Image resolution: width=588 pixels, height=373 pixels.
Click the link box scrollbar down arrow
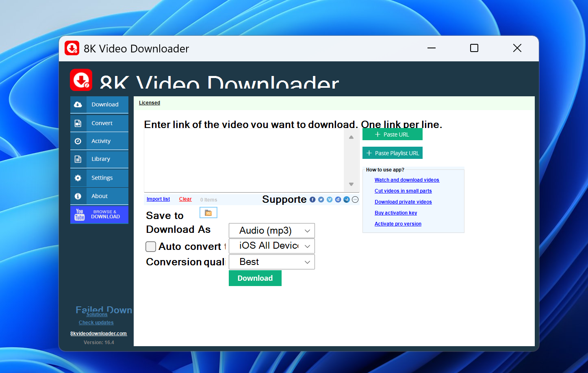(x=351, y=184)
